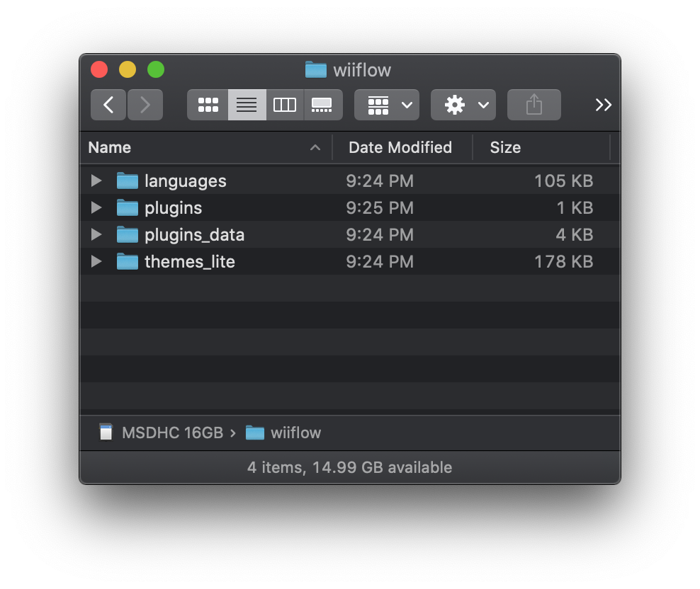This screenshot has height=589, width=700.
Task: Open the group-by arrangement dropdown
Action: [x=387, y=105]
